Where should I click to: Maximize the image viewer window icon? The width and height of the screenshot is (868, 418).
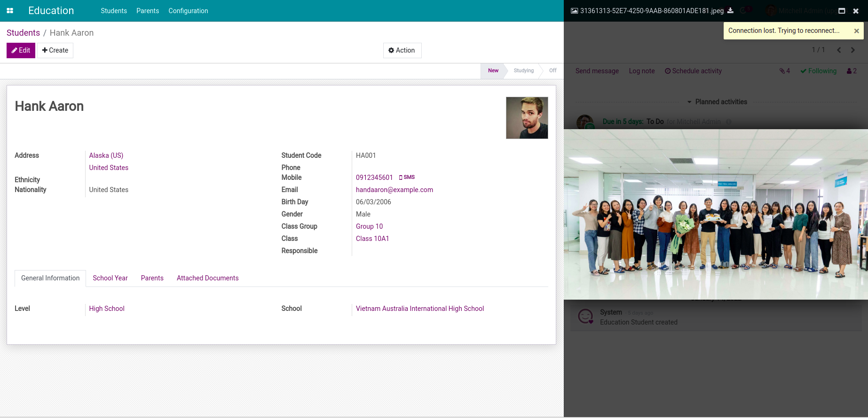(x=842, y=11)
